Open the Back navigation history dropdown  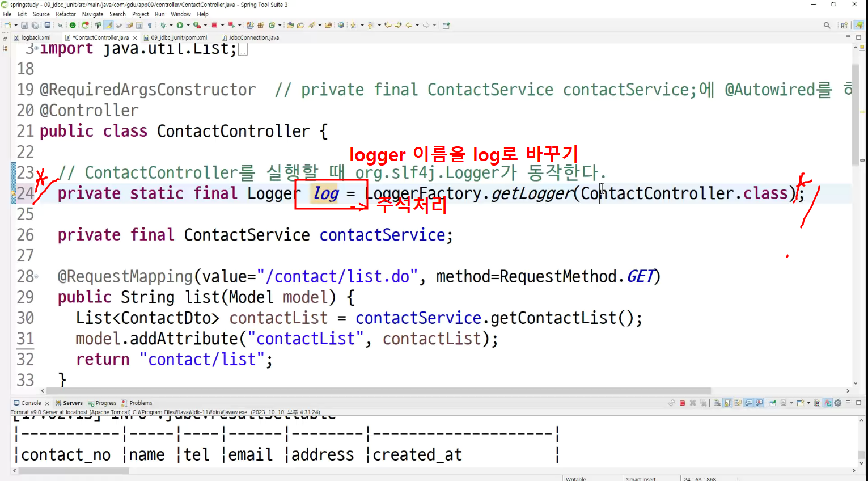[417, 25]
